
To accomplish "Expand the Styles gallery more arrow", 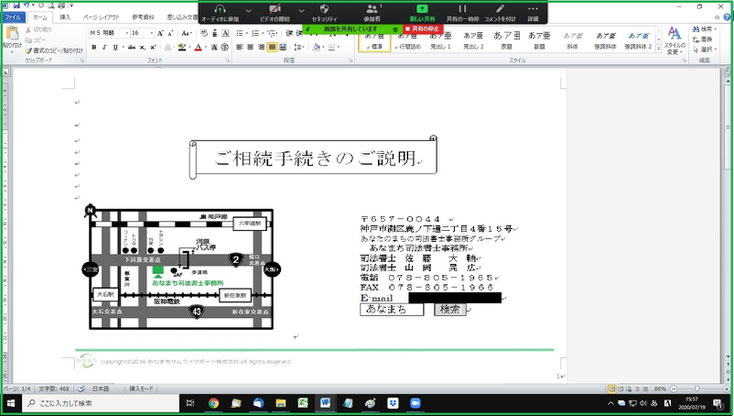I will tap(659, 48).
